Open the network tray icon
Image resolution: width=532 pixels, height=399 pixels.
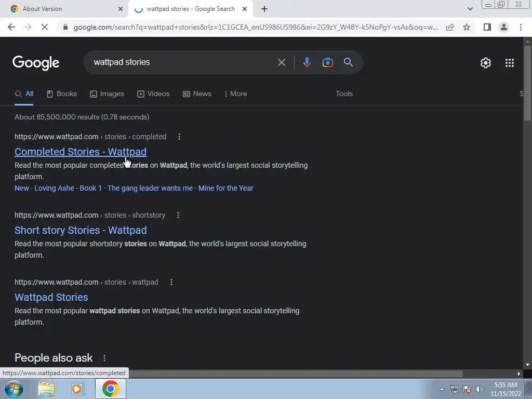click(454, 389)
